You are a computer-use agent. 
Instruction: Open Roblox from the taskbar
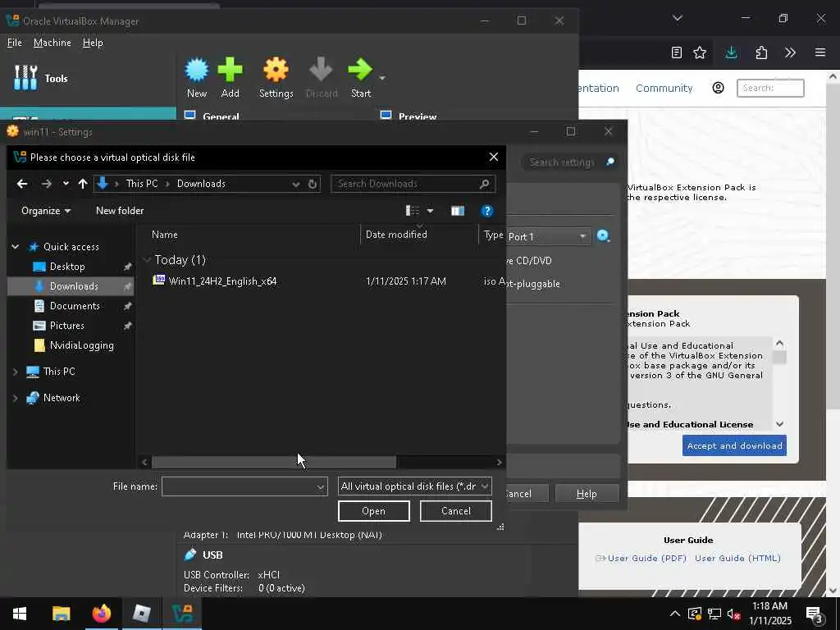141,614
